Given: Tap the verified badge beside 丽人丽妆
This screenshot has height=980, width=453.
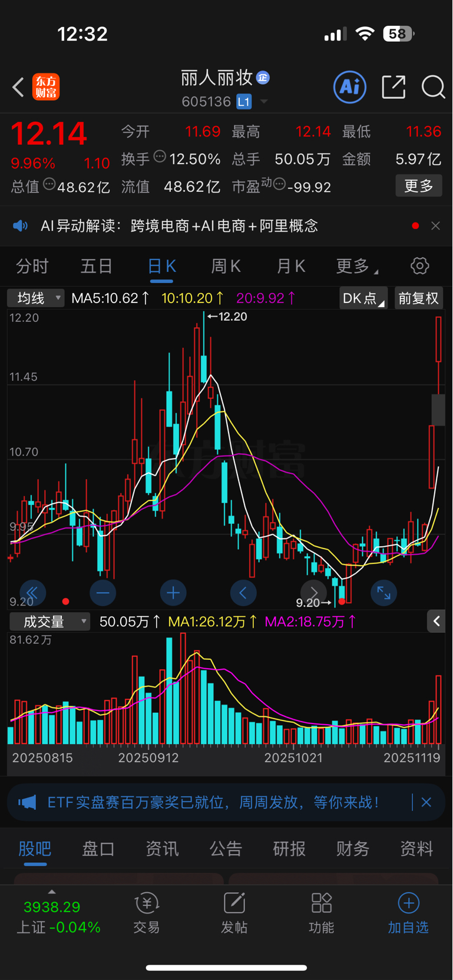Looking at the screenshot, I should tap(263, 77).
